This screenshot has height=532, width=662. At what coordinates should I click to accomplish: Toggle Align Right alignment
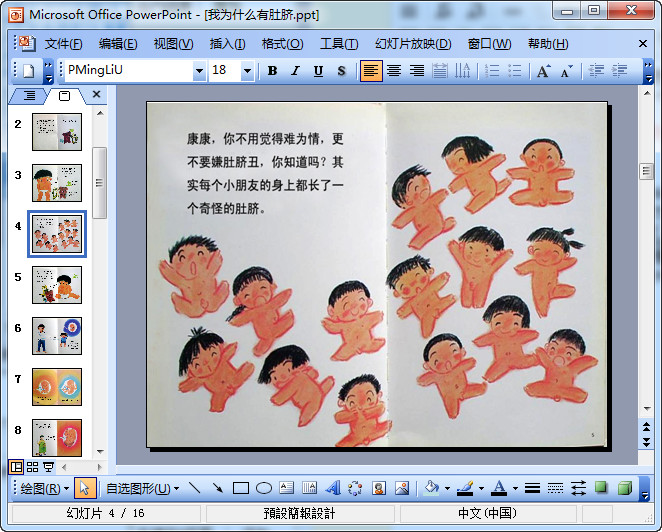417,71
